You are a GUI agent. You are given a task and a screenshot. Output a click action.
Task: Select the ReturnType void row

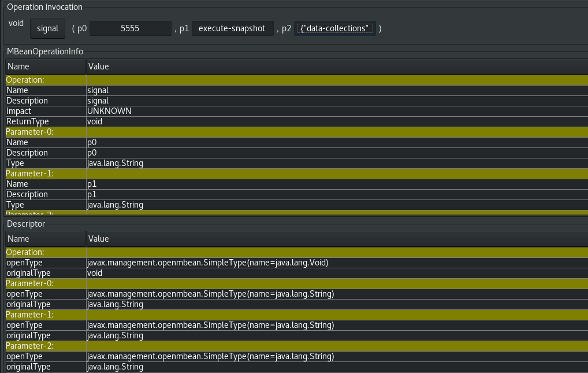pyautogui.click(x=58, y=121)
